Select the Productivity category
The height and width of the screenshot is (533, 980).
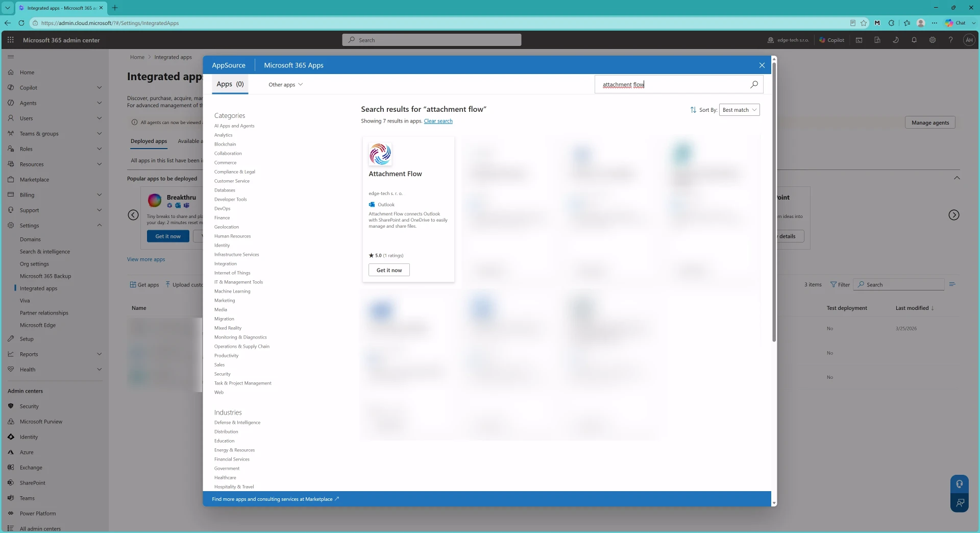(x=226, y=356)
